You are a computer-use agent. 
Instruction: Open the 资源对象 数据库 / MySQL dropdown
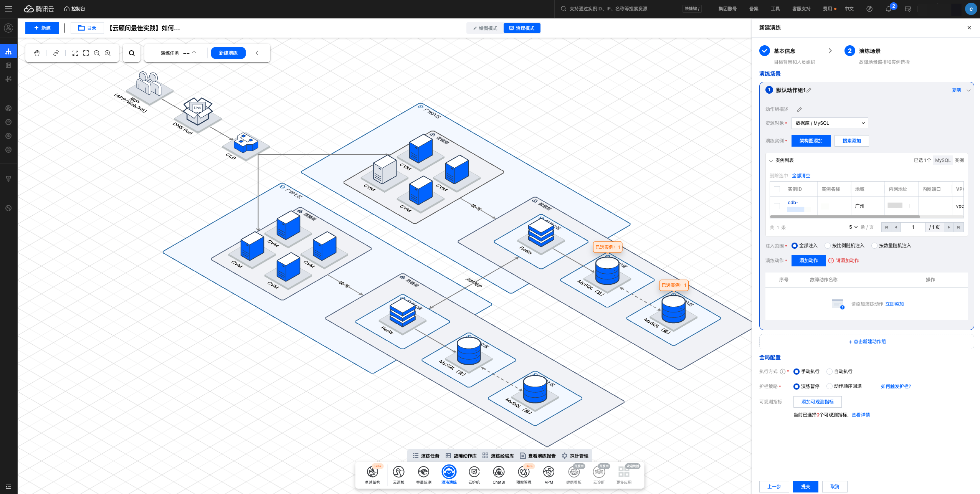point(830,123)
